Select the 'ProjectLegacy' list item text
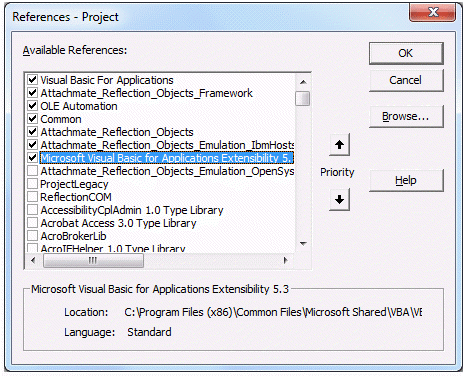Screen dimensions: 463x376 pos(74,184)
